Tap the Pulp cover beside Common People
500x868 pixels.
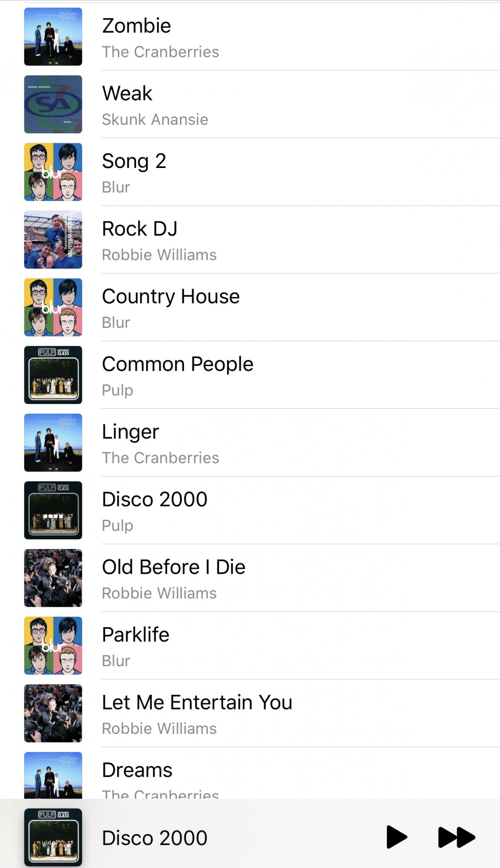point(53,375)
